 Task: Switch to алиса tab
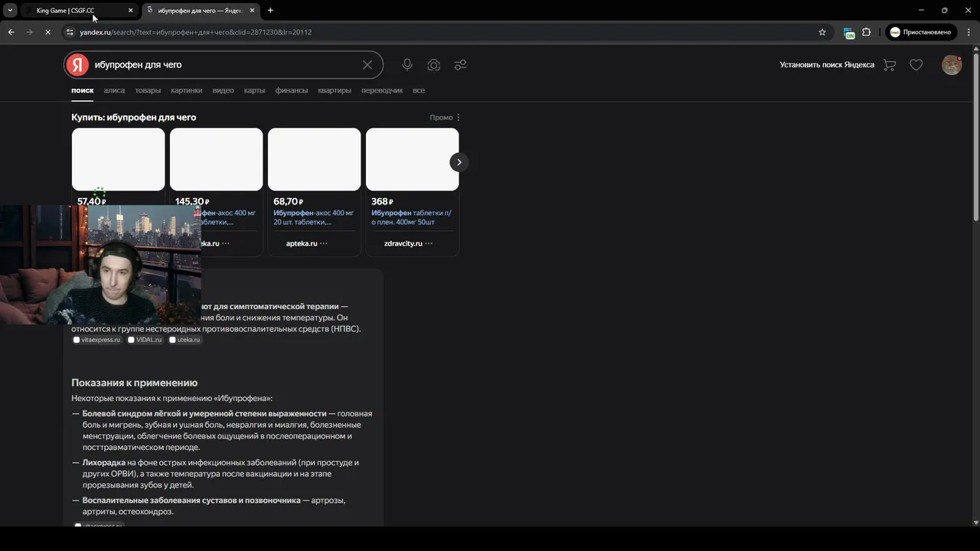point(114,90)
